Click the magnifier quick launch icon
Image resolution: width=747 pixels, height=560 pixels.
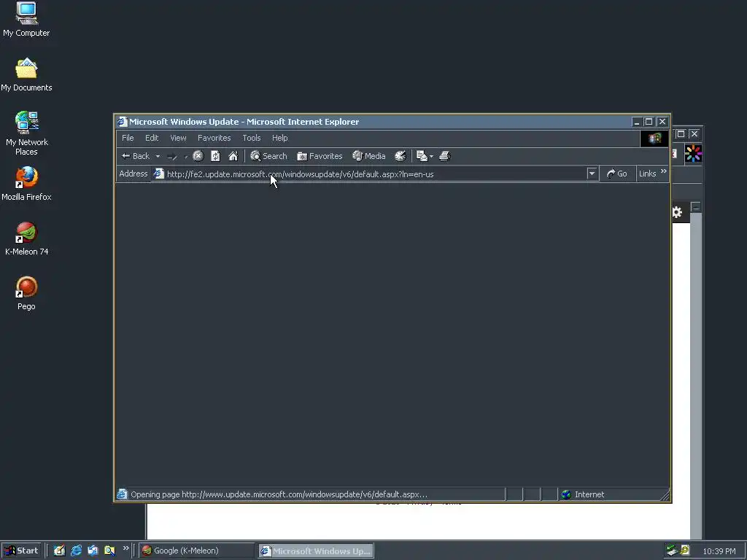point(109,551)
